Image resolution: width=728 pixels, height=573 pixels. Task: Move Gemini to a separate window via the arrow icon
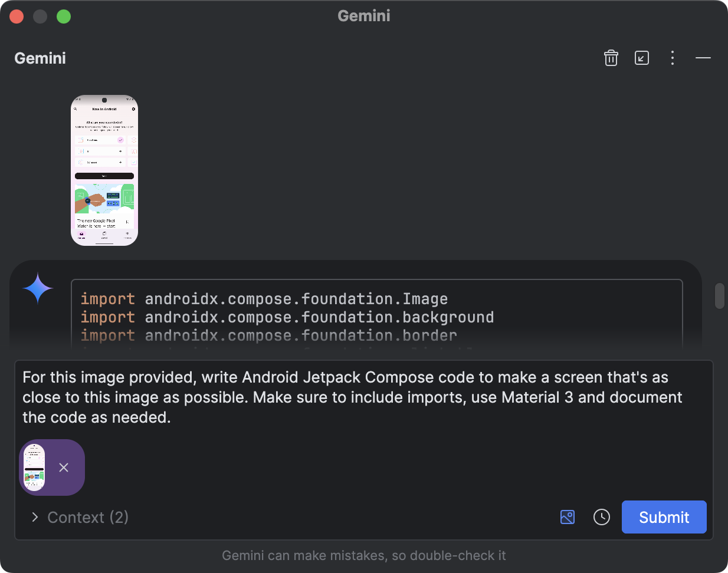[x=641, y=58]
